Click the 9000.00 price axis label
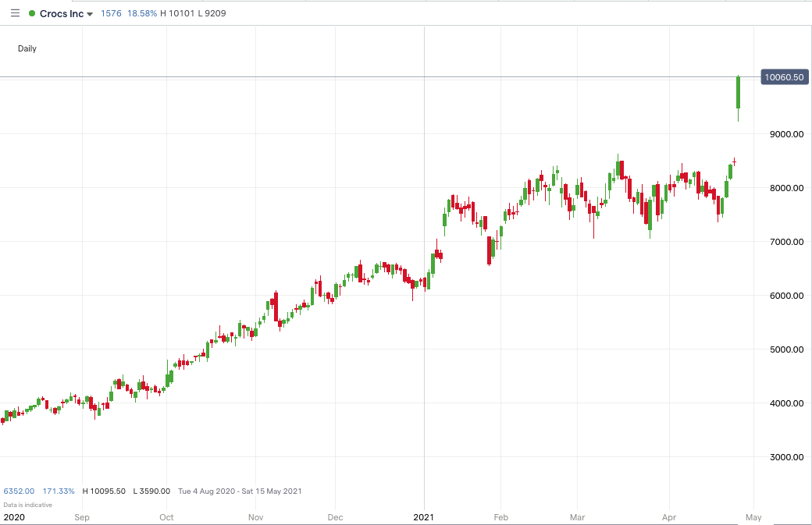Image resolution: width=812 pixels, height=525 pixels. [x=787, y=134]
